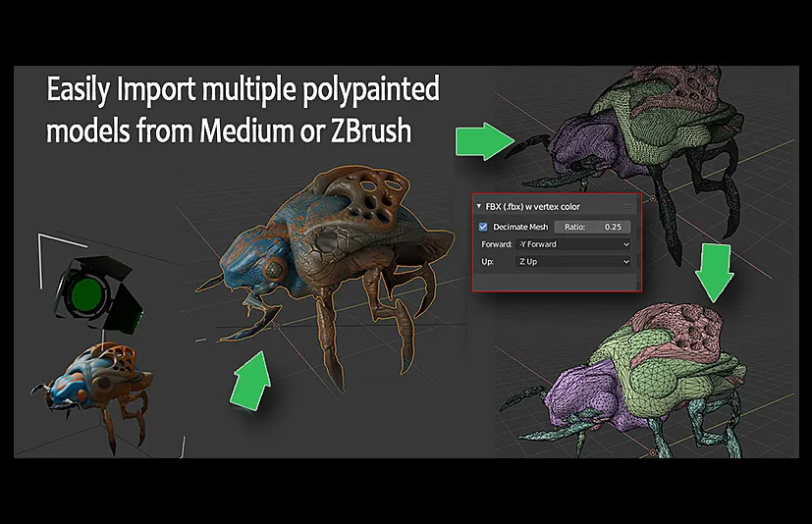Click the panel grip dots icon
This screenshot has height=524, width=812.
627,206
